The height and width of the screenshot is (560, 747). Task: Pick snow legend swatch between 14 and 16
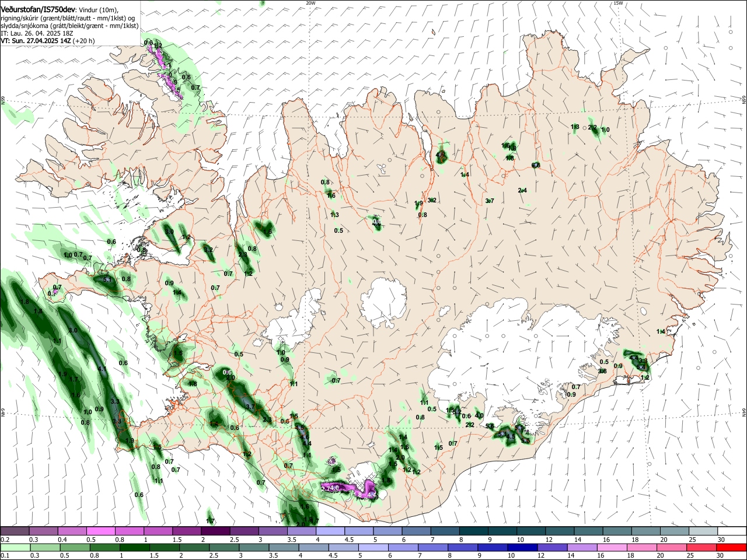tap(589, 531)
